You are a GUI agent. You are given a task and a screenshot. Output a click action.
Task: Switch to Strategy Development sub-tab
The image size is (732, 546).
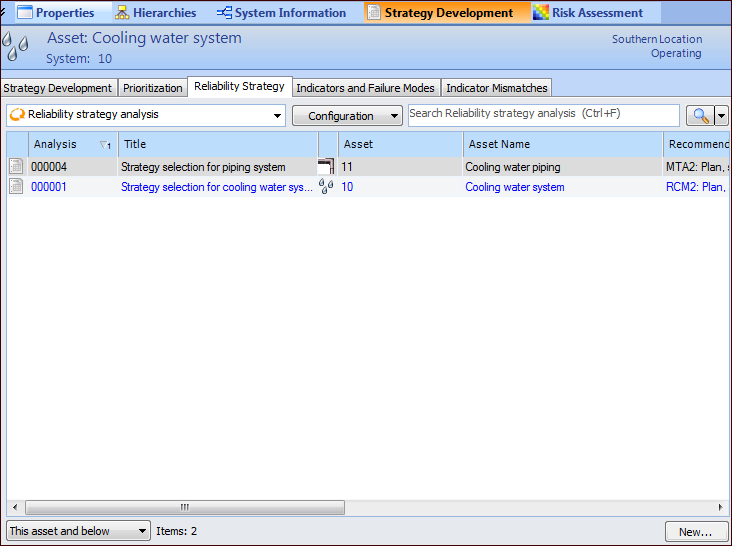(57, 88)
